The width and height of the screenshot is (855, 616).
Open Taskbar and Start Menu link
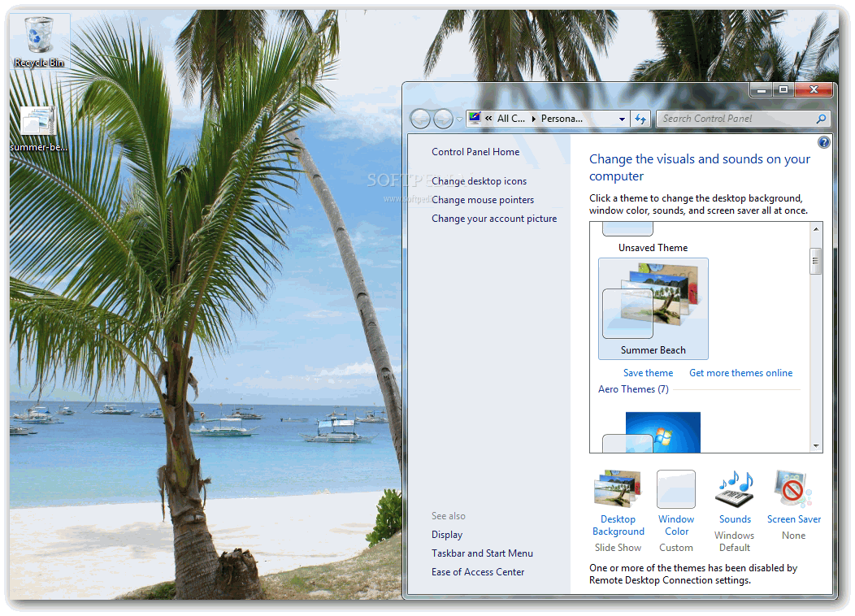(482, 553)
